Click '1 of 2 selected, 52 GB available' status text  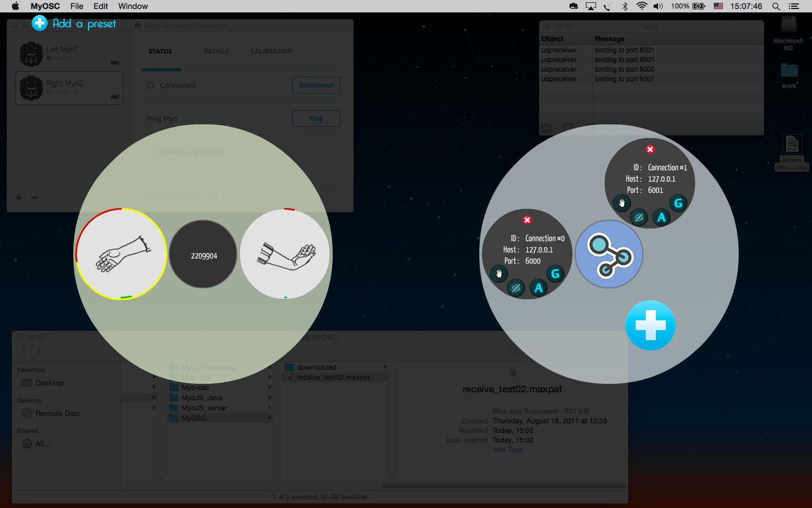point(320,497)
